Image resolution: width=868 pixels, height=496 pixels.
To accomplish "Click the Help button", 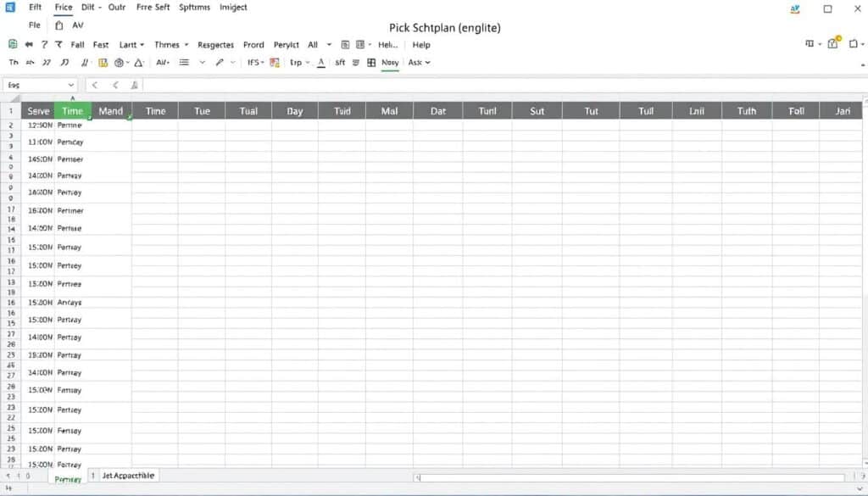I will [421, 45].
